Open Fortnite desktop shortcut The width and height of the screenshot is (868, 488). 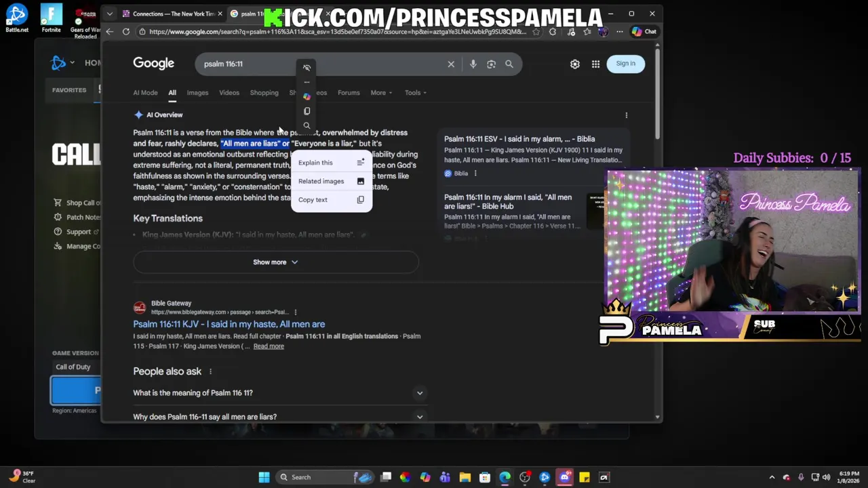tap(51, 18)
